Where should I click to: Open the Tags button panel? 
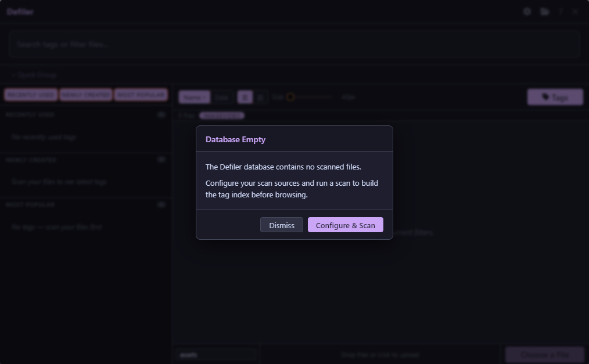click(x=555, y=97)
